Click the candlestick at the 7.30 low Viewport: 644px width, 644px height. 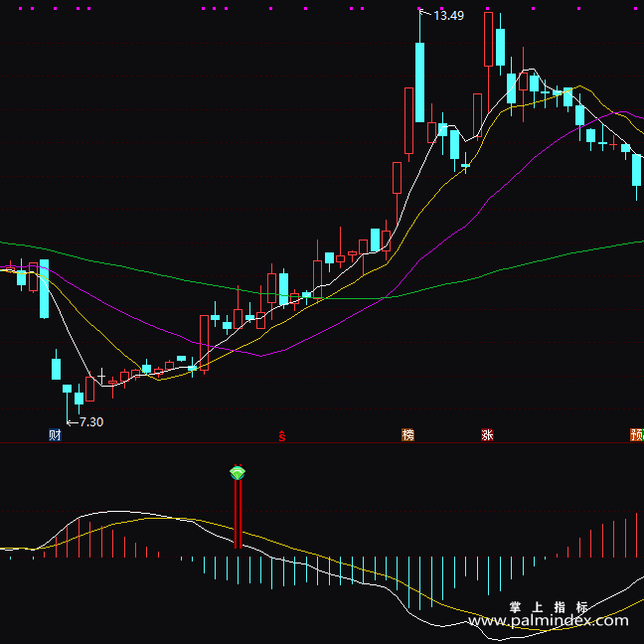tap(67, 389)
